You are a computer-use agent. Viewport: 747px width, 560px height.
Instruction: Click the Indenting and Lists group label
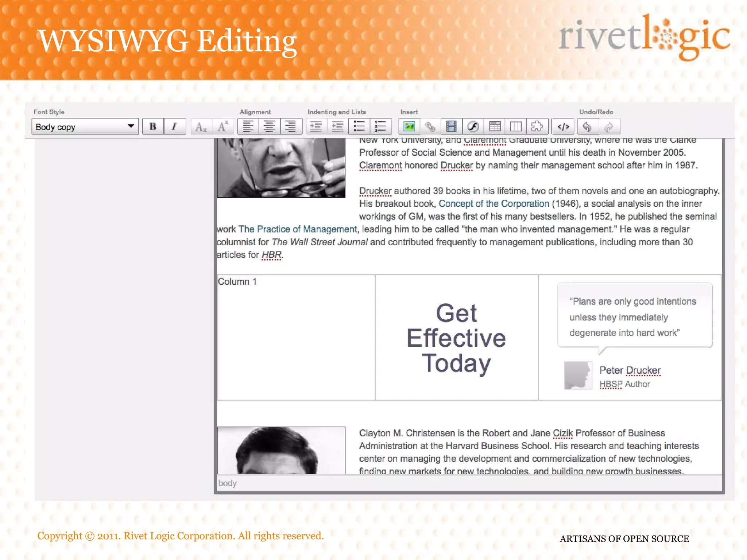coord(337,112)
